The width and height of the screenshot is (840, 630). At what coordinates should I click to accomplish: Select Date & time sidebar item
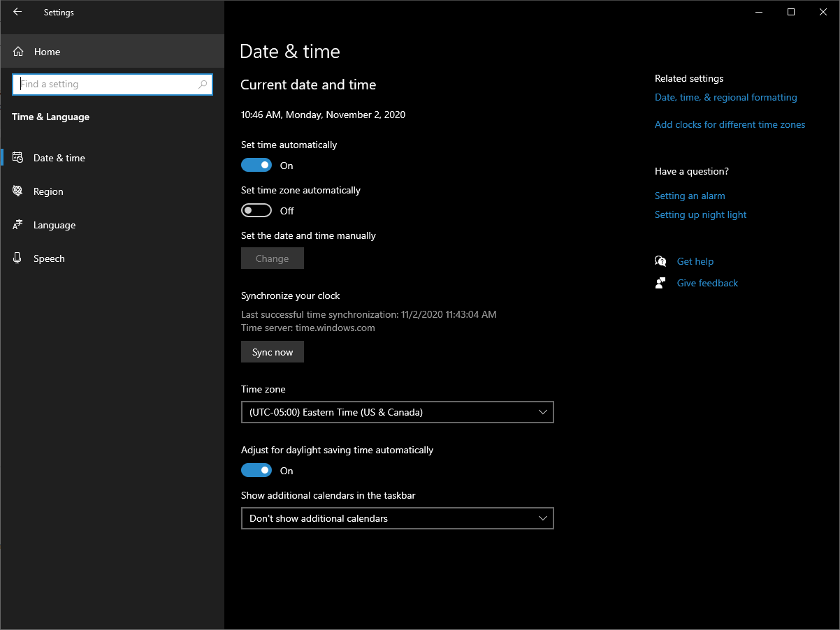coord(112,158)
